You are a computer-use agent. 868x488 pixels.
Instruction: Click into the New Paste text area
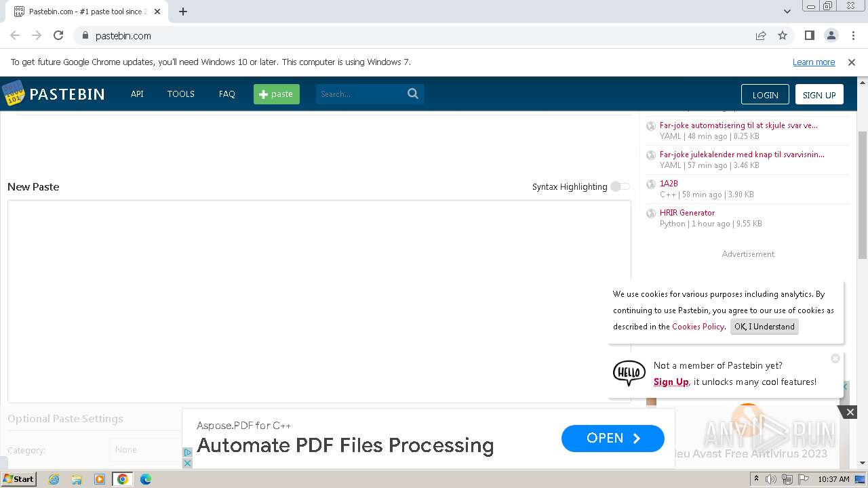319,302
